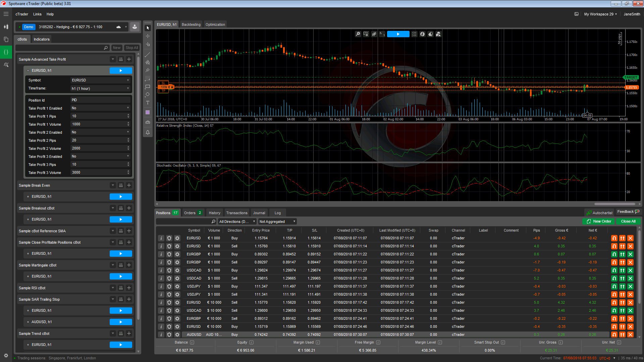Click the New cBot button
644x362 pixels.
pos(117,48)
